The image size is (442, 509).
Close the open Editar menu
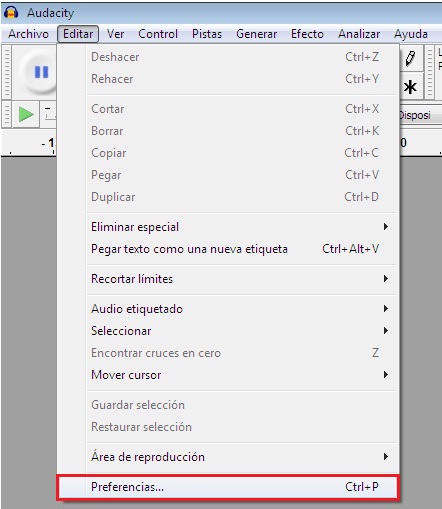[x=78, y=34]
